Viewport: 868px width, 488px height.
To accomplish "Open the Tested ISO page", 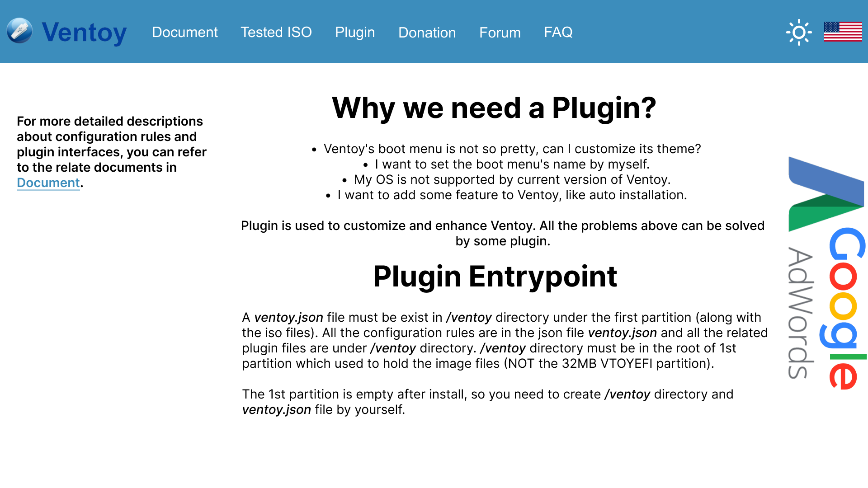I will (x=276, y=32).
